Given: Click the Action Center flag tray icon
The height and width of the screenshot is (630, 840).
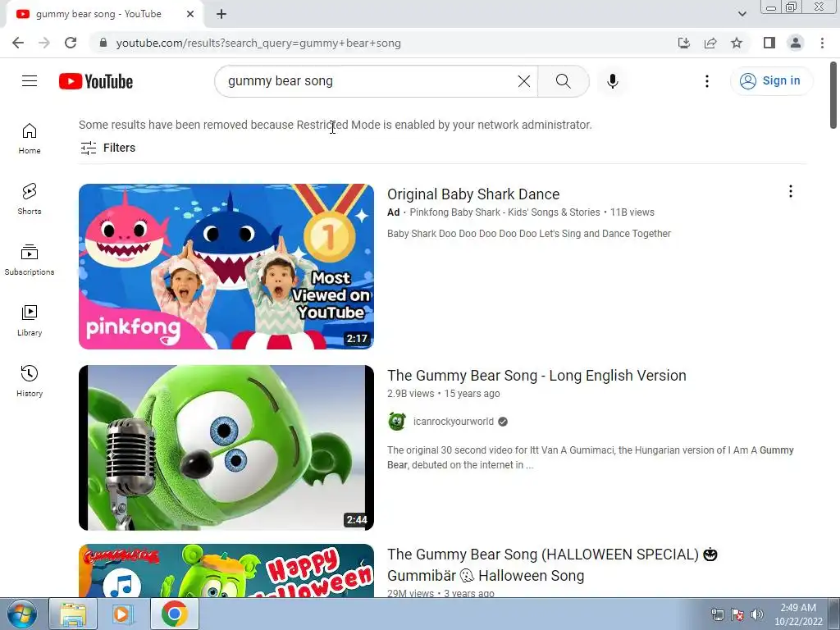Looking at the screenshot, I should coord(737,614).
